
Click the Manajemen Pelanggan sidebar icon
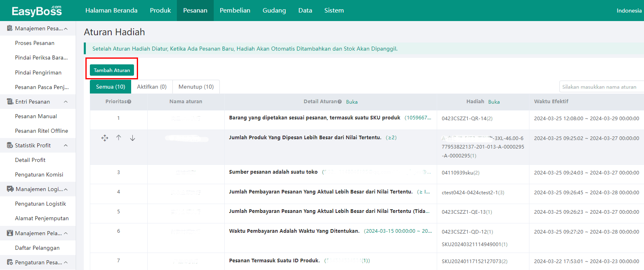click(x=10, y=233)
